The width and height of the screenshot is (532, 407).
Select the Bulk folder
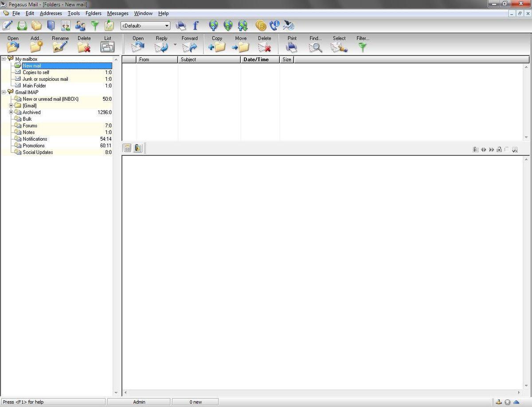27,119
